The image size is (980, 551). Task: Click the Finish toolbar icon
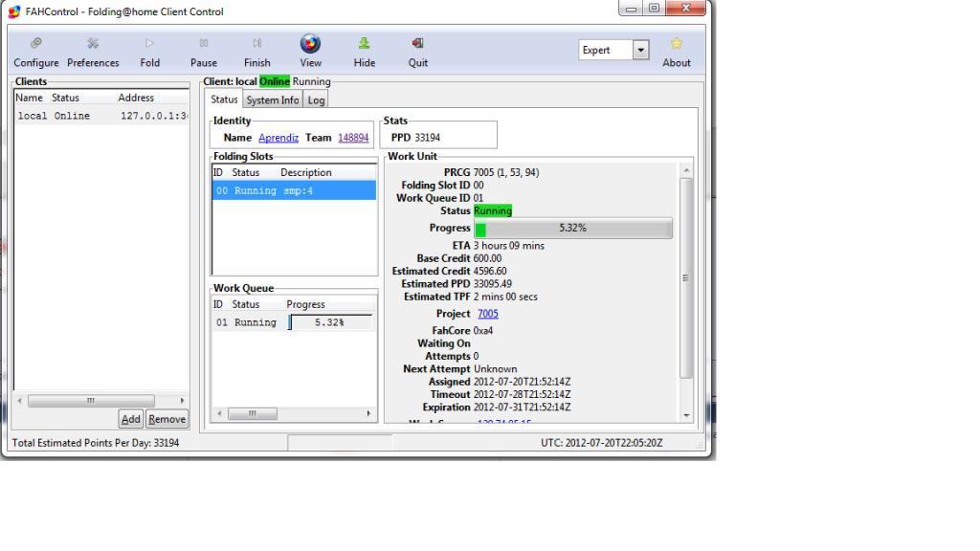click(x=256, y=43)
